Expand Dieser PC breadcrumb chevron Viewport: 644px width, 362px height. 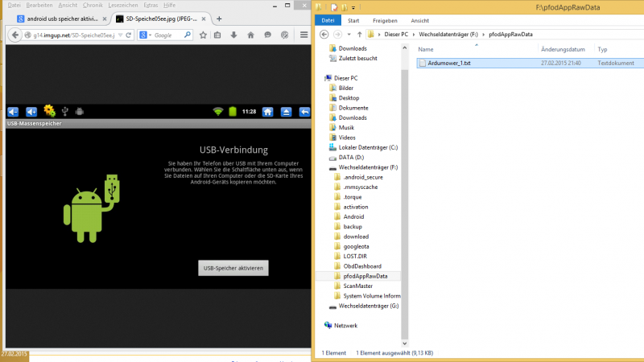tap(414, 35)
